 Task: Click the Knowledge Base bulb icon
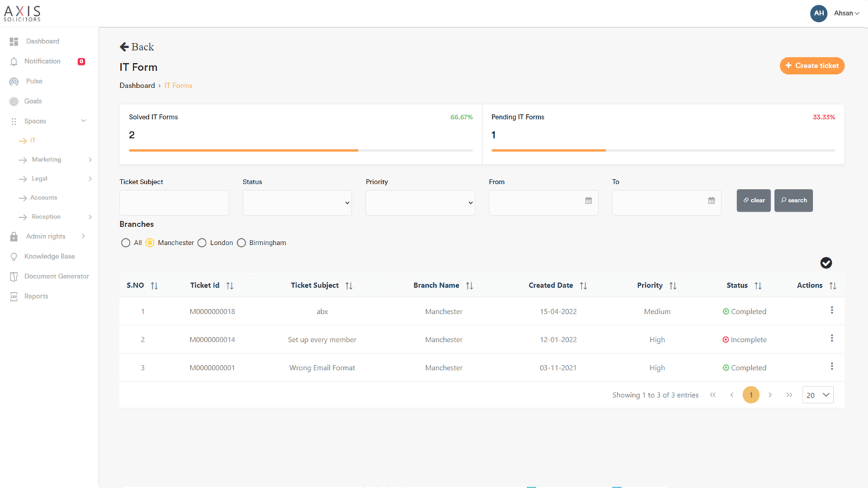click(14, 256)
